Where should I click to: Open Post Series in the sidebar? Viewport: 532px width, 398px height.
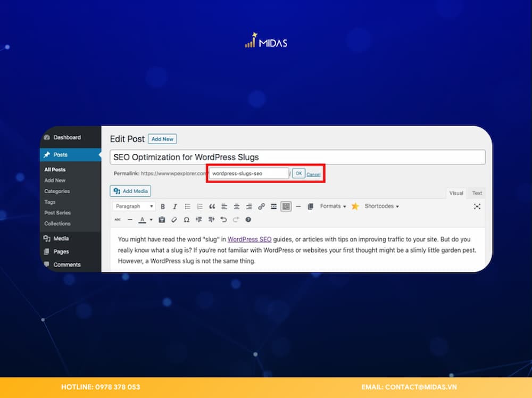(57, 213)
